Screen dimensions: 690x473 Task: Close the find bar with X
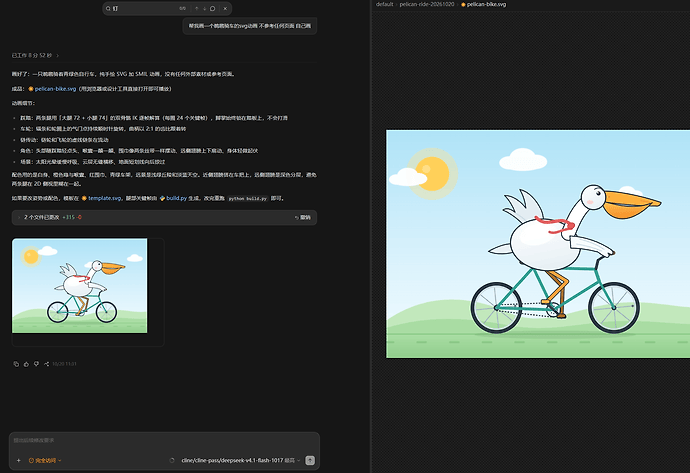[x=225, y=8]
